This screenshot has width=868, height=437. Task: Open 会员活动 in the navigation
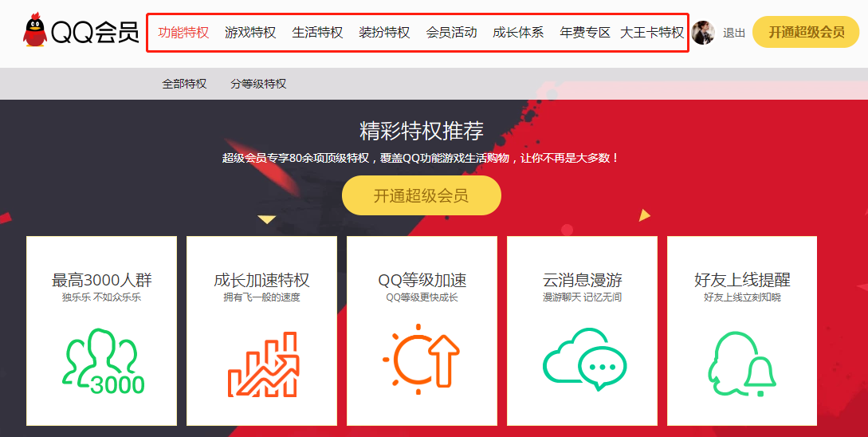(x=451, y=33)
